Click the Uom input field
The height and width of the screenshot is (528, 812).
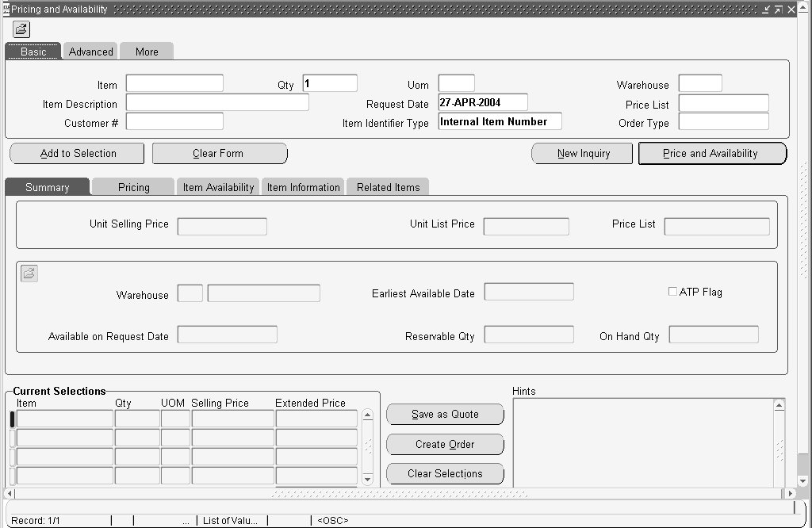pyautogui.click(x=456, y=82)
